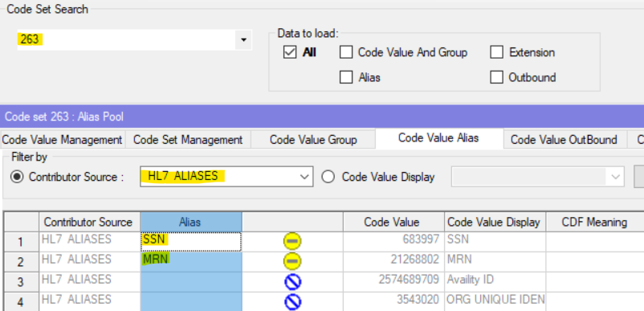Click HL7 ALIASES contributor cell in row 3
Image resolution: width=644 pixels, height=311 pixels.
point(90,282)
